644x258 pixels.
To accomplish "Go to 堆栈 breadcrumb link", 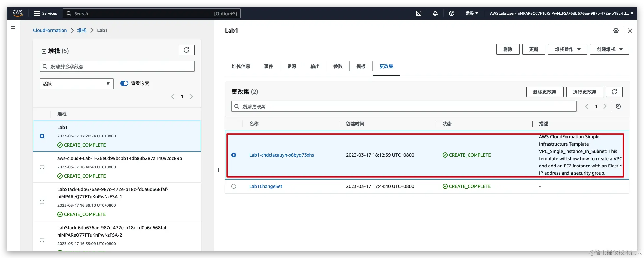I will (82, 30).
